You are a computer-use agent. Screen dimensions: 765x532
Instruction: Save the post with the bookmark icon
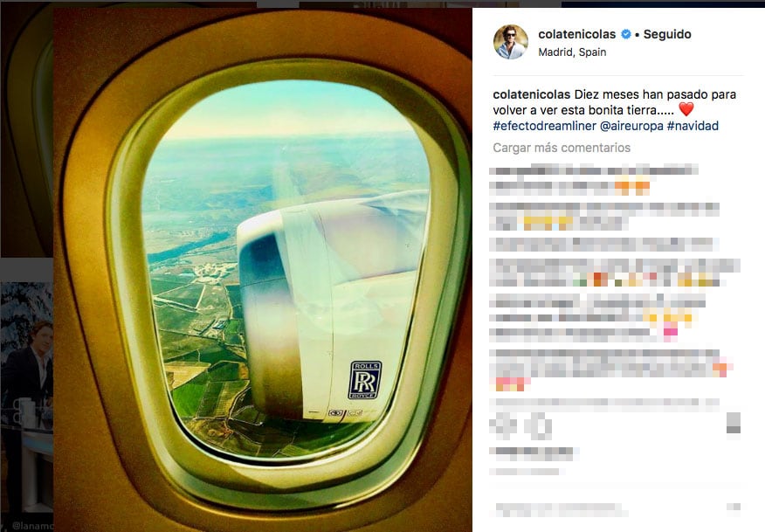(x=734, y=423)
